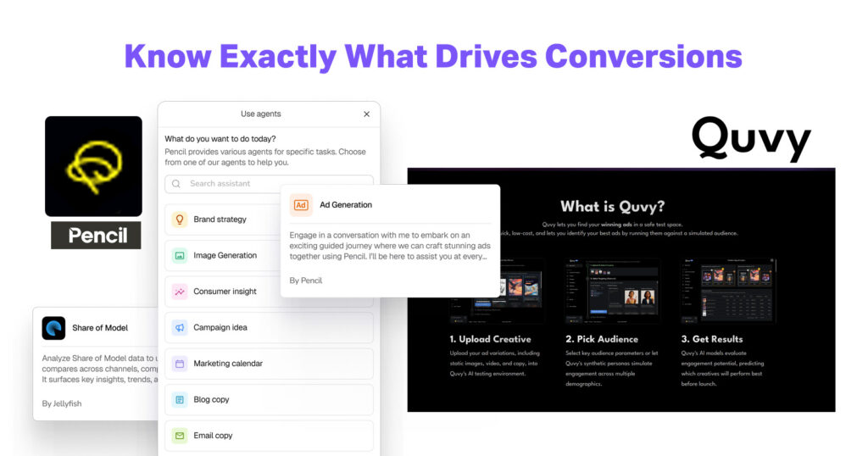Click the Email copy envelope icon
868x456 pixels.
(x=180, y=436)
